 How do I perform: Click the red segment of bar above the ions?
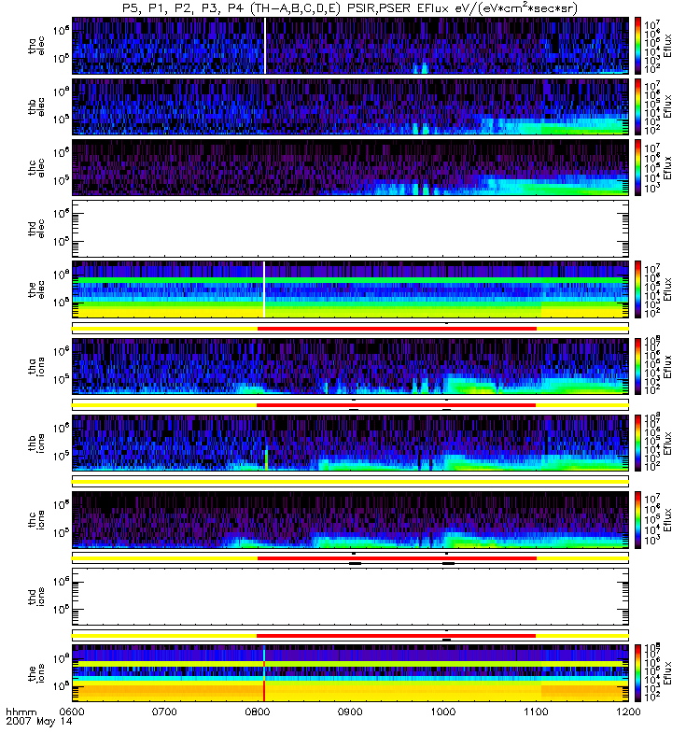(396, 636)
